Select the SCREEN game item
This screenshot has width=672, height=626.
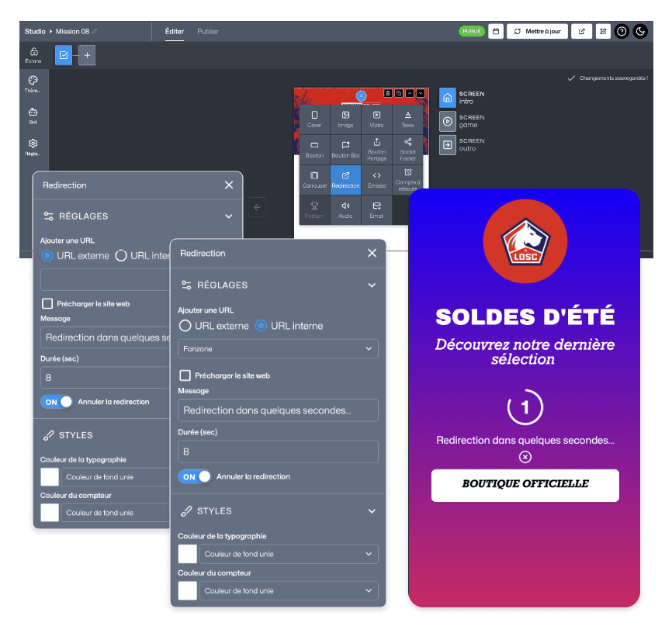(x=462, y=121)
